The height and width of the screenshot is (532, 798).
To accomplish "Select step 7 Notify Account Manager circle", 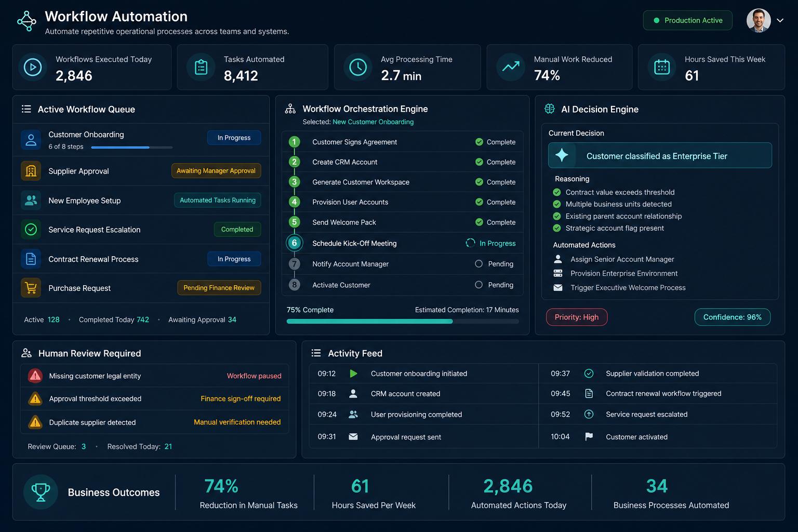I will pos(294,264).
